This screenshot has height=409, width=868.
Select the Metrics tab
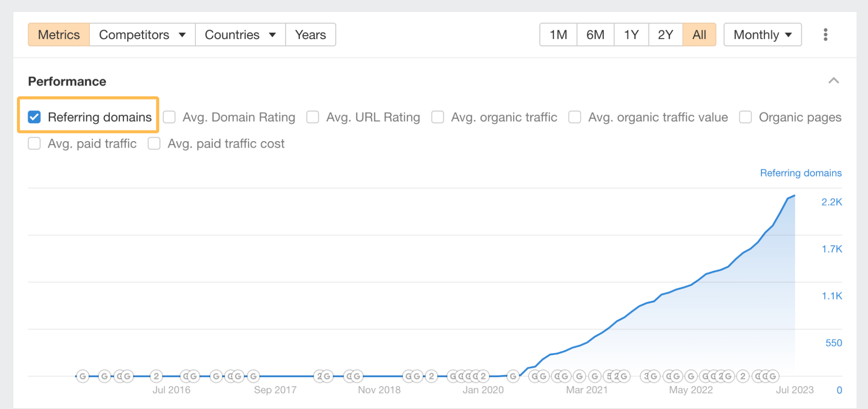pos(59,34)
